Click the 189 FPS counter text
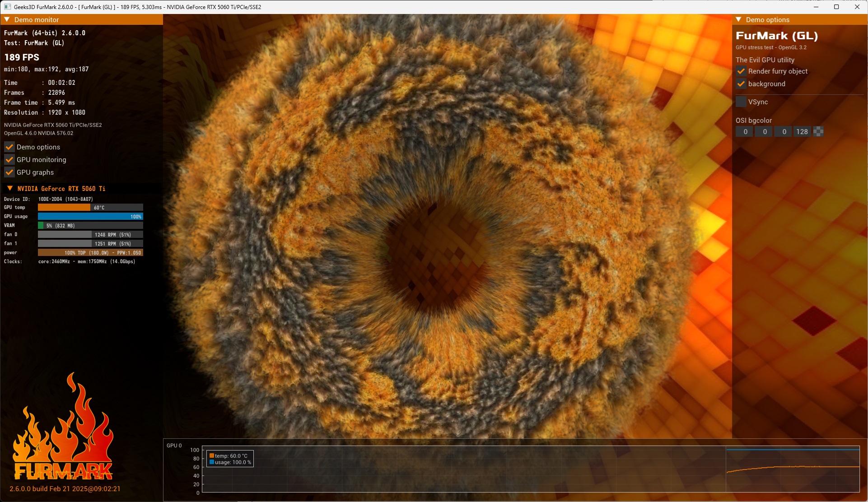This screenshot has width=868, height=502. tap(22, 57)
